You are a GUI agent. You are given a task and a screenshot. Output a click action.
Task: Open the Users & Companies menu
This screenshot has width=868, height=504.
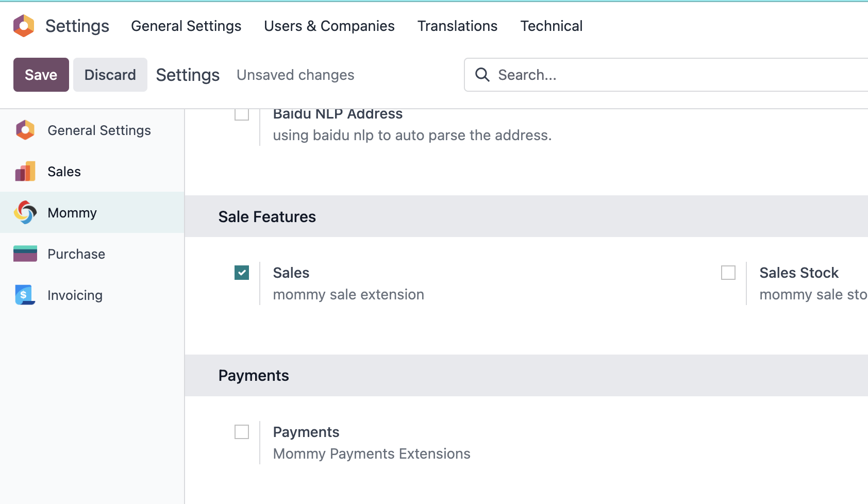click(x=329, y=26)
